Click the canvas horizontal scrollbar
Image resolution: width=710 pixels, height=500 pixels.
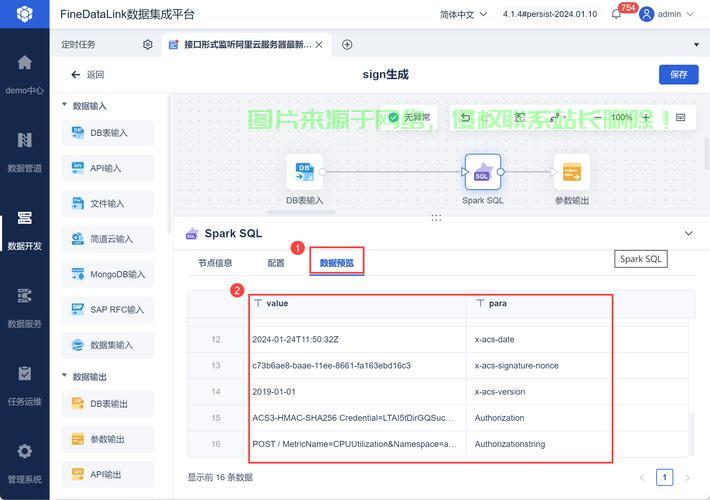click(x=301, y=212)
